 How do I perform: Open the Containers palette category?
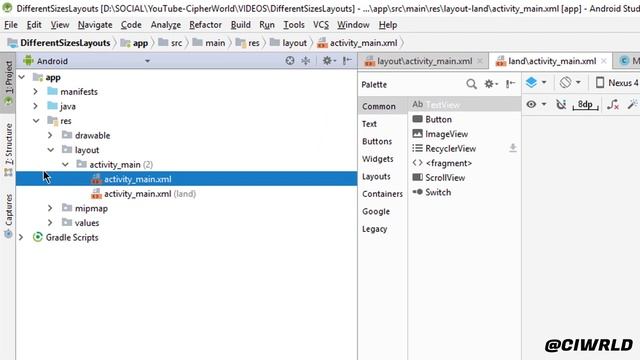coord(382,194)
